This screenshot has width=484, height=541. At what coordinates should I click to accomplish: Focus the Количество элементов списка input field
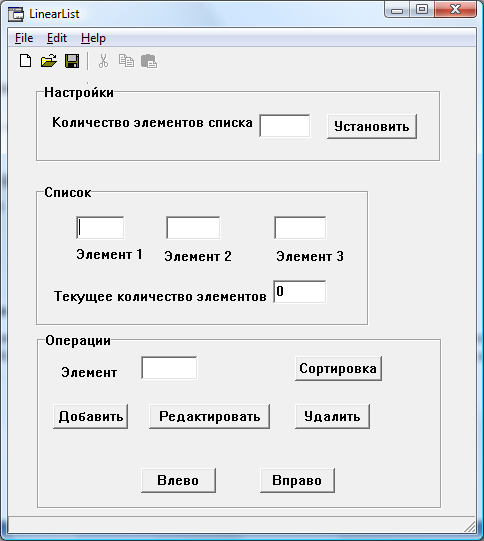(x=285, y=126)
